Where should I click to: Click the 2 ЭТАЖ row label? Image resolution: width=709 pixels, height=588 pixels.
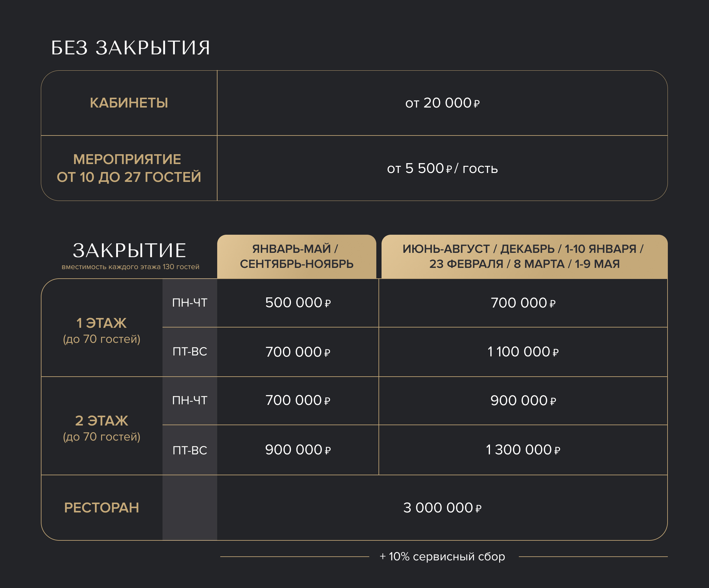[101, 421]
